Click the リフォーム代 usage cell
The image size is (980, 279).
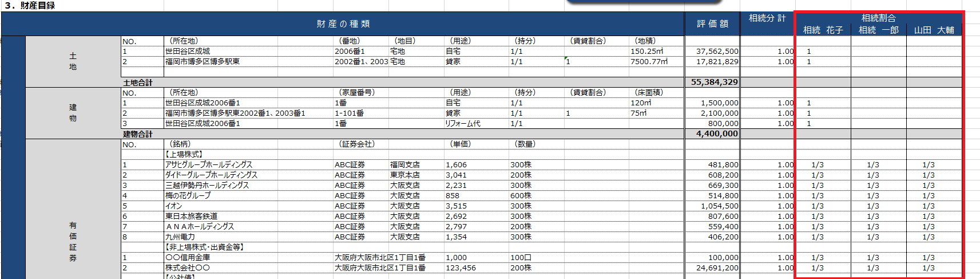point(463,124)
